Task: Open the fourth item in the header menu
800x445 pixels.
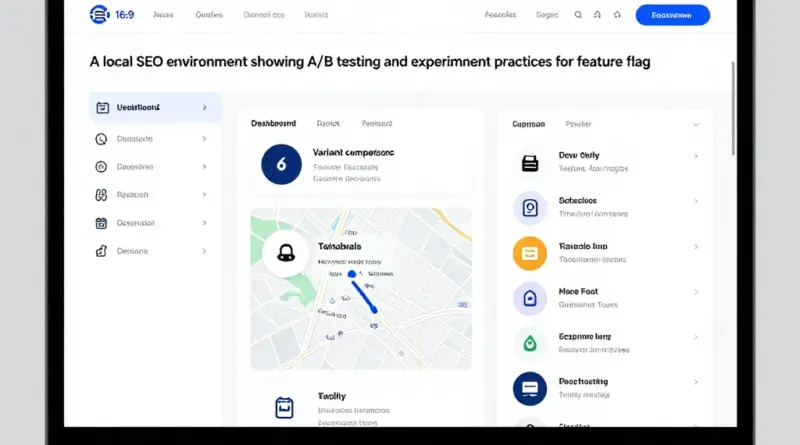Action: click(x=316, y=15)
